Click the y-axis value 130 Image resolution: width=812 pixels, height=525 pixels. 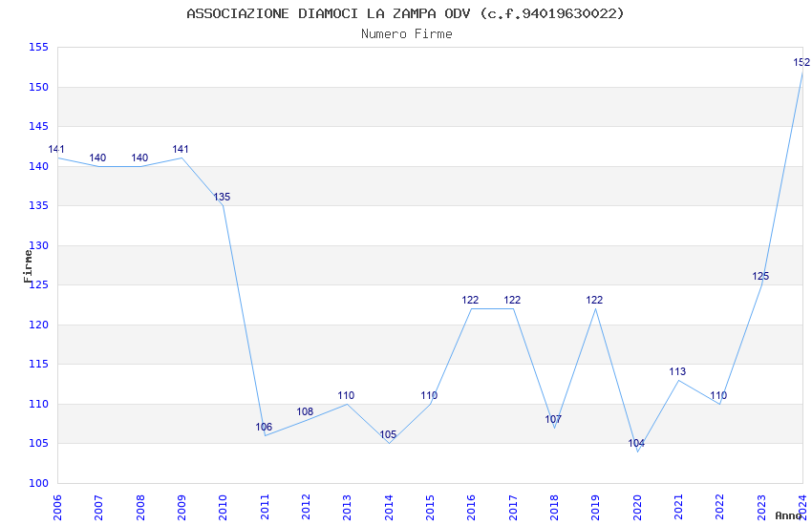pos(38,245)
